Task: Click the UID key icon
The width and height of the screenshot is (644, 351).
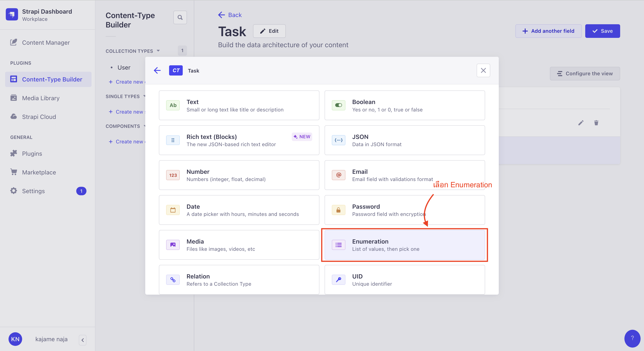Action: [x=338, y=280]
